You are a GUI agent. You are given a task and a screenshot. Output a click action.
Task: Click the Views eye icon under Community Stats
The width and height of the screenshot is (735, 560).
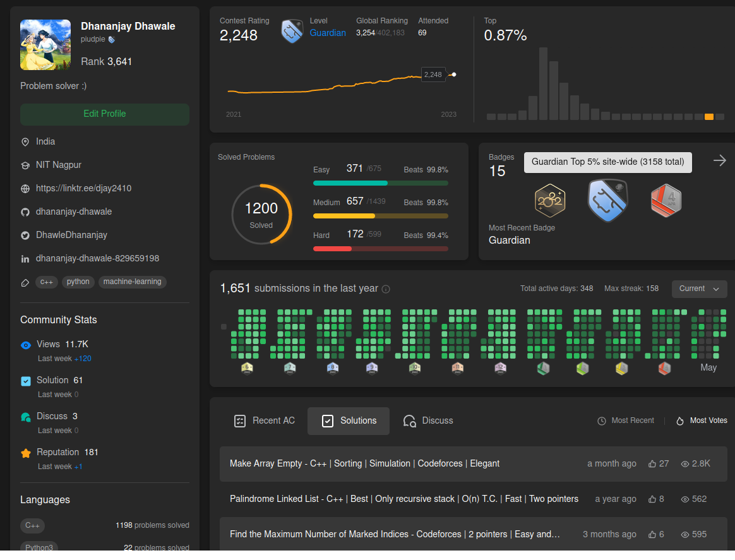click(x=25, y=345)
